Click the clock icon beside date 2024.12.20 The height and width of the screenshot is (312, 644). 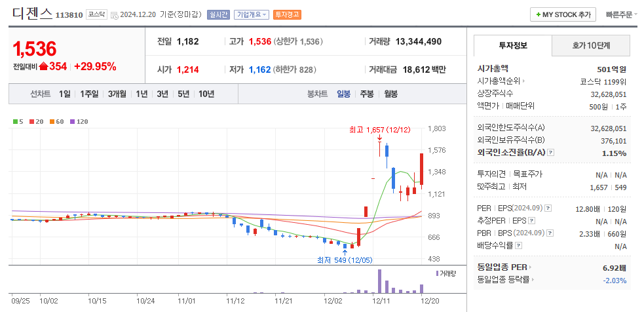pyautogui.click(x=115, y=15)
